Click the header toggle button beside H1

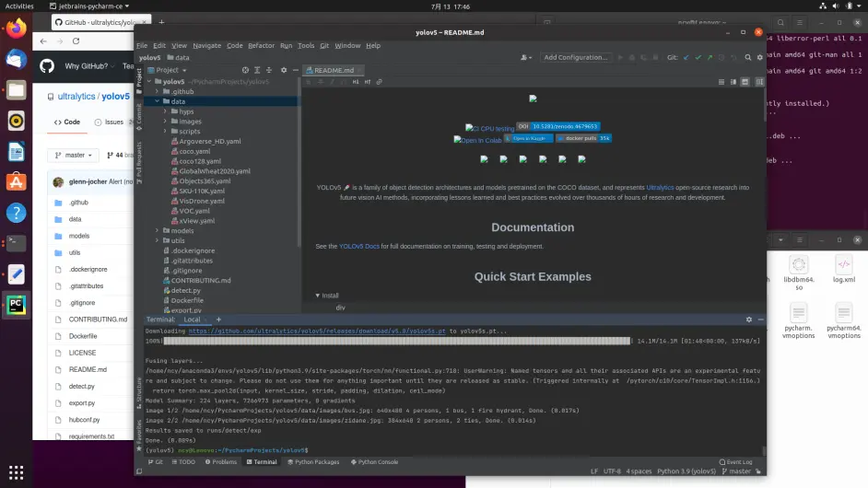point(368,82)
